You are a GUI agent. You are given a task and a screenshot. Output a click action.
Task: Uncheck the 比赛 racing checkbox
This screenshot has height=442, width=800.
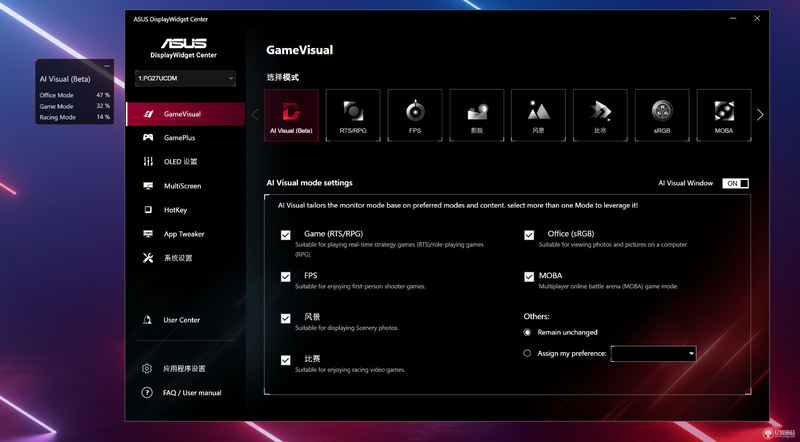click(x=286, y=360)
